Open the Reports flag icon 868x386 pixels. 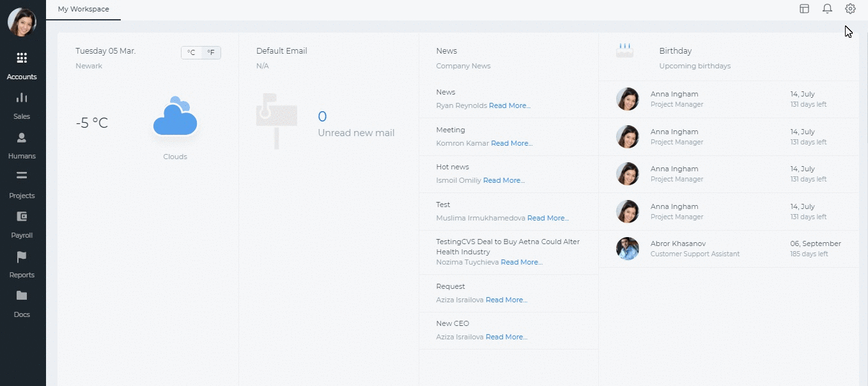pos(22,256)
